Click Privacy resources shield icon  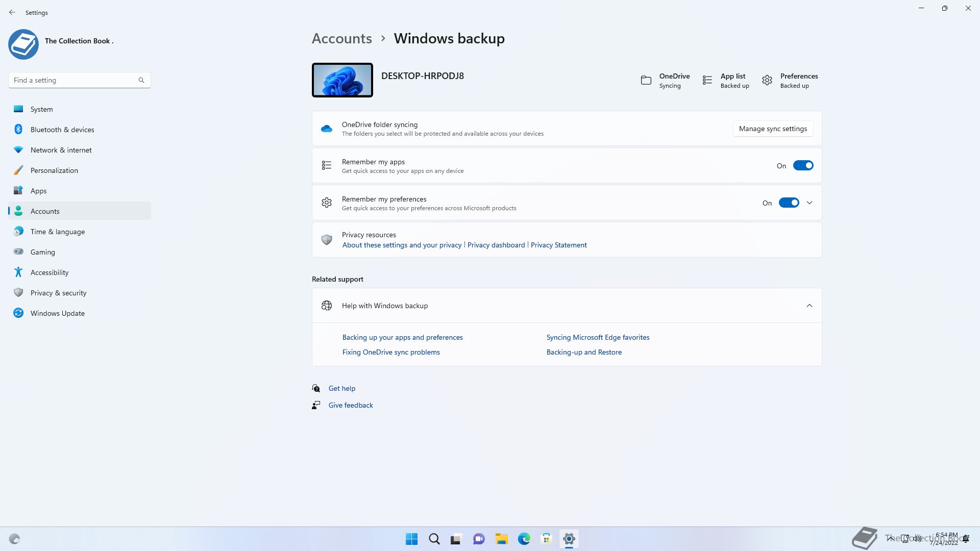(327, 240)
